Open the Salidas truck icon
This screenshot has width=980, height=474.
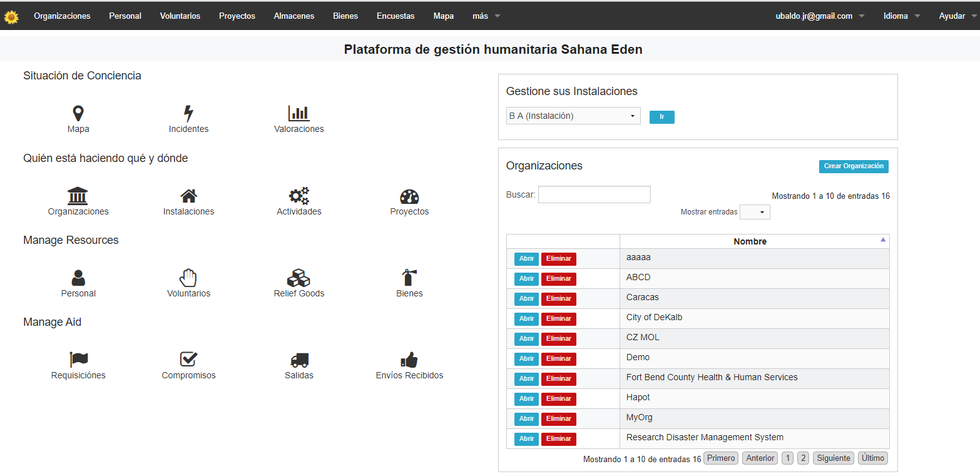[299, 360]
